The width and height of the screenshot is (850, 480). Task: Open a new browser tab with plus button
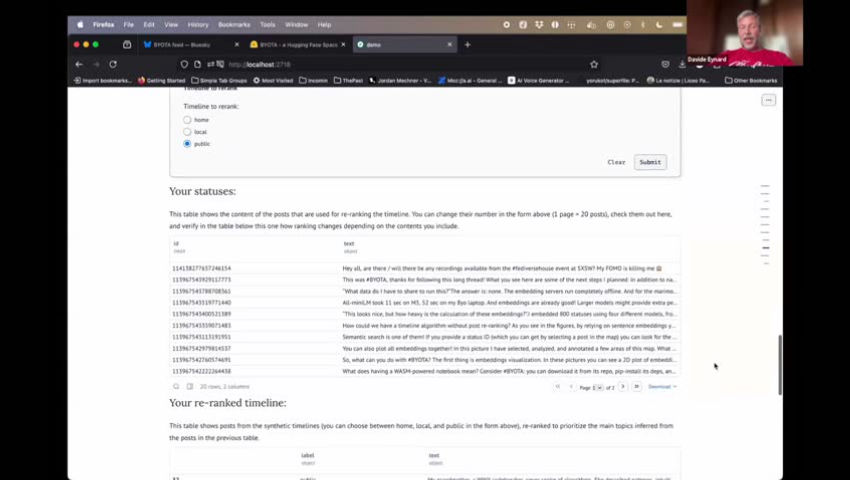click(467, 44)
